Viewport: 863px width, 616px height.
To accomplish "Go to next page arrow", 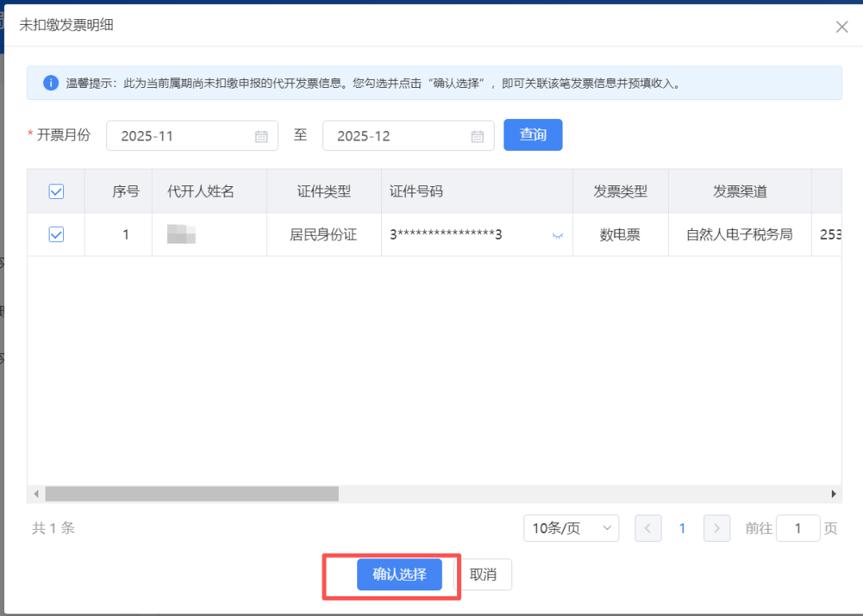I will coord(717,528).
